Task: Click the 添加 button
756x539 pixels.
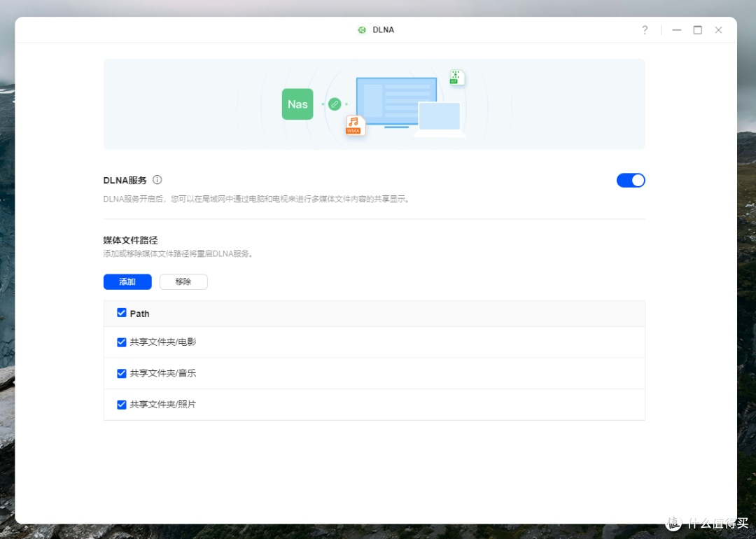Action: click(127, 282)
